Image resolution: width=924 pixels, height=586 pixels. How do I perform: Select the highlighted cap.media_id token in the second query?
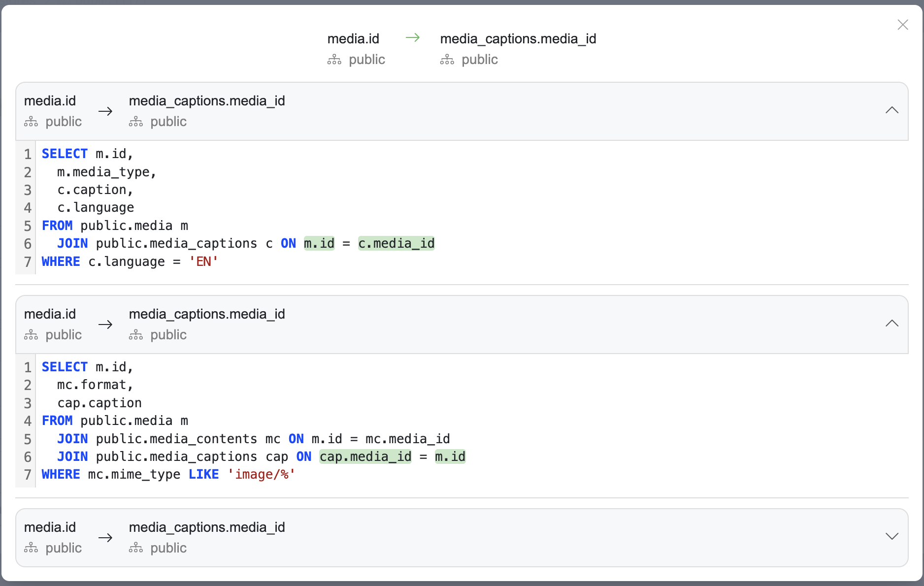(365, 456)
